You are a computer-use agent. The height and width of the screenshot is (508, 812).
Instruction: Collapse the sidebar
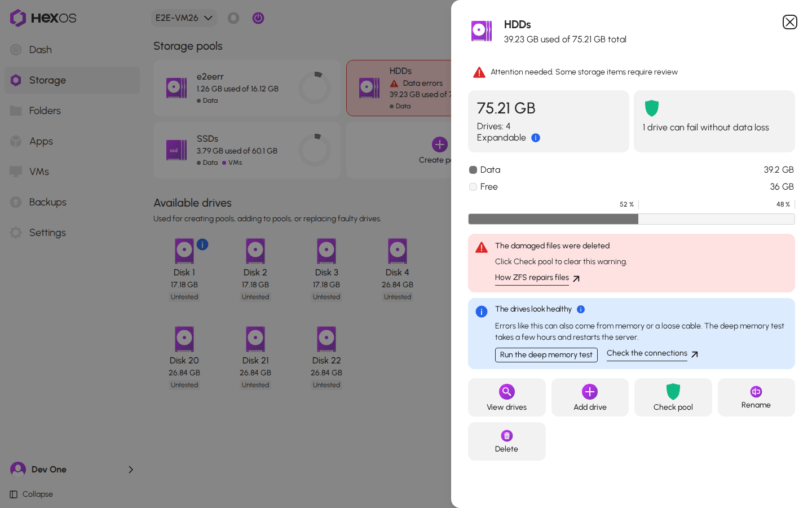click(32, 494)
